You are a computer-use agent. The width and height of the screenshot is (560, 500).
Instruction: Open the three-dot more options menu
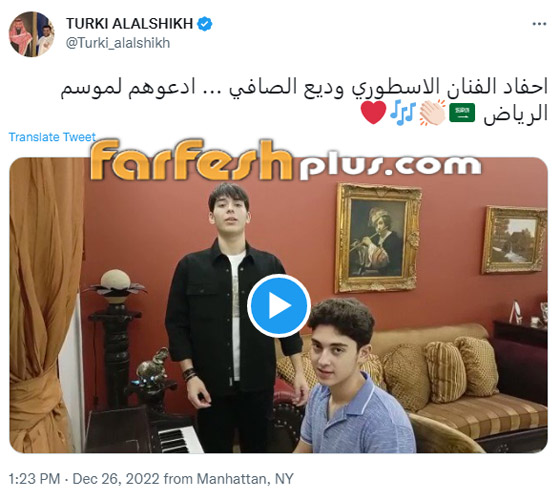coord(539,24)
